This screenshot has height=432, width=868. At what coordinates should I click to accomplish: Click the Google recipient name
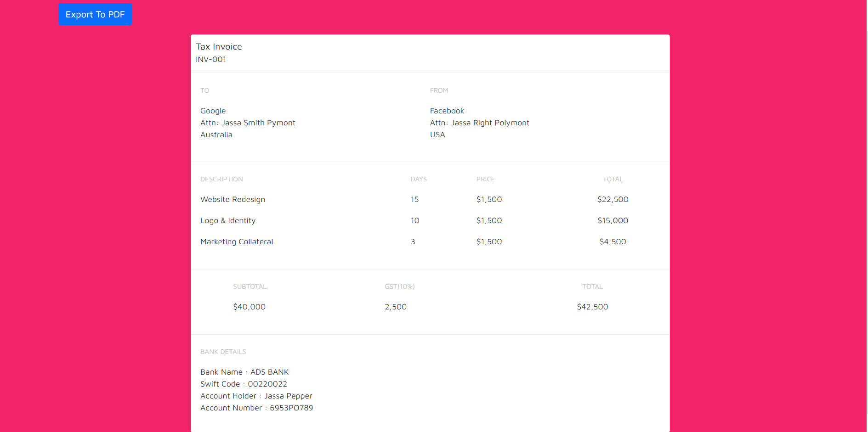213,111
